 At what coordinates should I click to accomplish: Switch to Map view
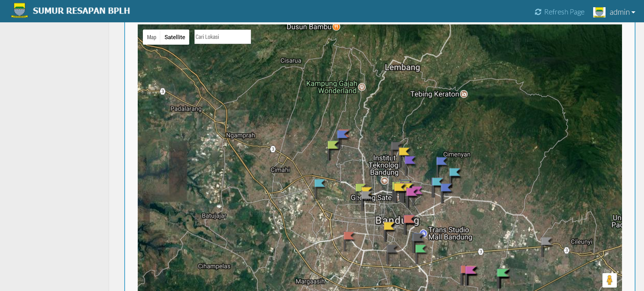(x=151, y=37)
